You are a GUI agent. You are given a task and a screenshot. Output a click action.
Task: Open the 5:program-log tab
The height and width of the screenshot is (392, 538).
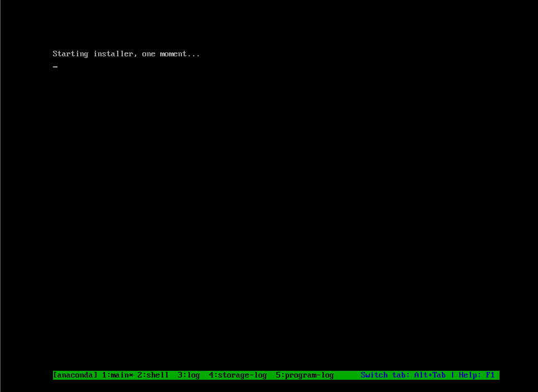point(305,375)
